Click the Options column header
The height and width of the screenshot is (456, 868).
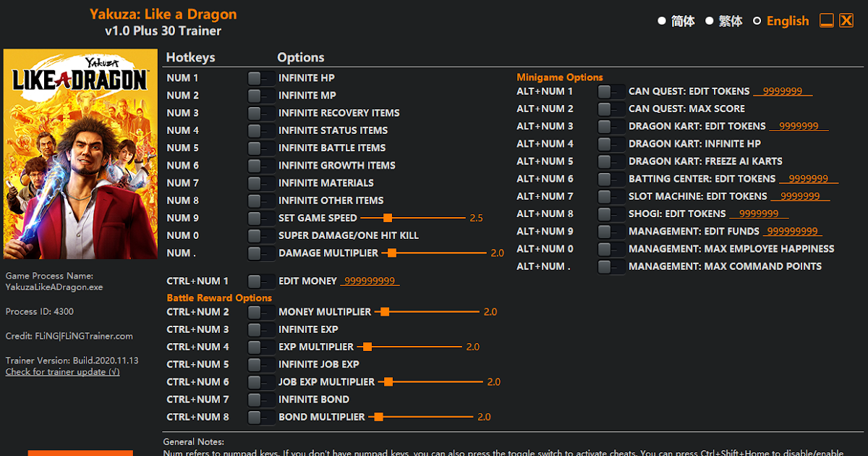click(301, 57)
